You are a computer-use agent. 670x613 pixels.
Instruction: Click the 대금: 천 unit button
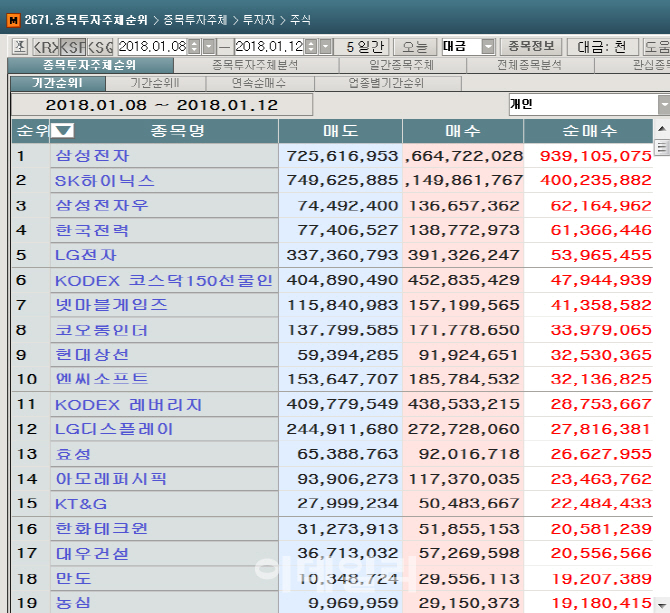click(602, 47)
